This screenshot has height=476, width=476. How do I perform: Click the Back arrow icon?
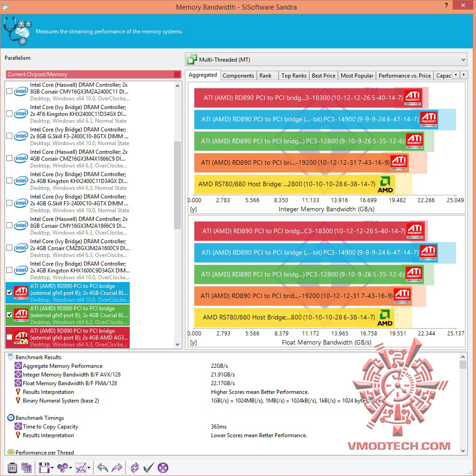[x=102, y=468]
